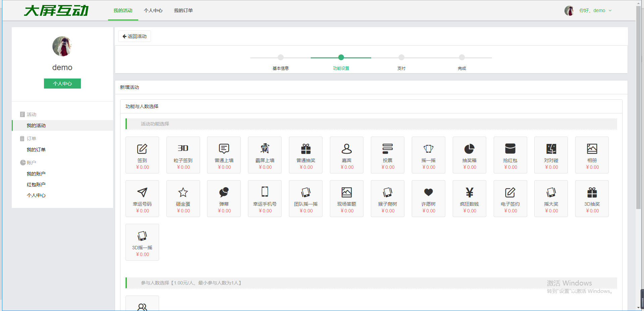Screen dimensions: 644x311
Task: Select the 疯狂数钱 yen icon
Action: pyautogui.click(x=469, y=193)
